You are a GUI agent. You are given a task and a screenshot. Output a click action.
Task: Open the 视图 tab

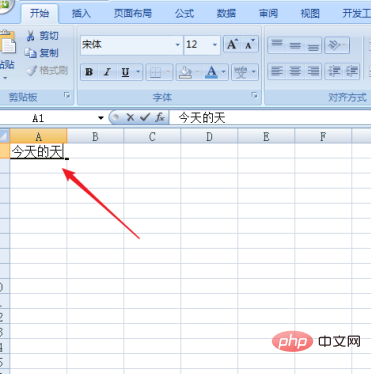point(310,13)
